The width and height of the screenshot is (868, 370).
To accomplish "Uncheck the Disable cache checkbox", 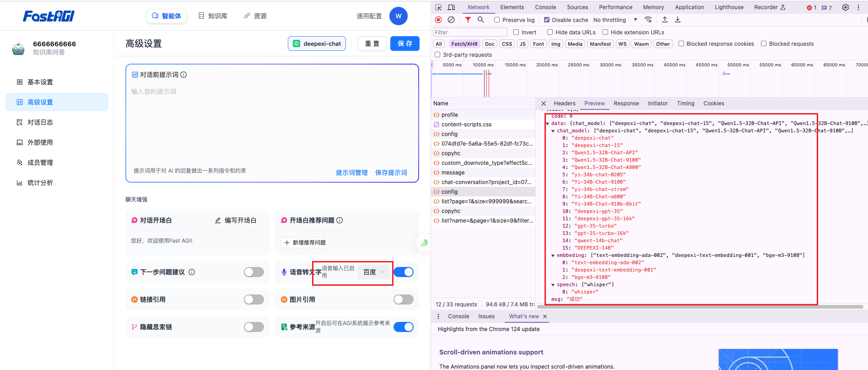I will (546, 20).
